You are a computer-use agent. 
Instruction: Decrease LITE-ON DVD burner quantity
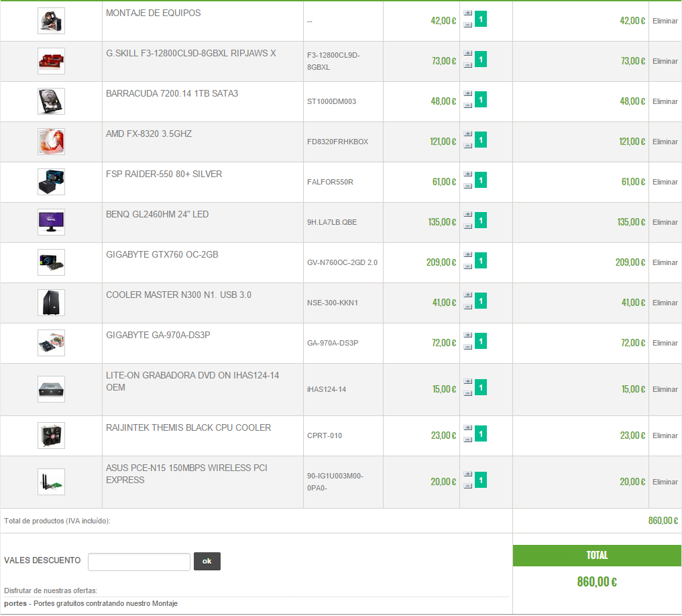[467, 393]
